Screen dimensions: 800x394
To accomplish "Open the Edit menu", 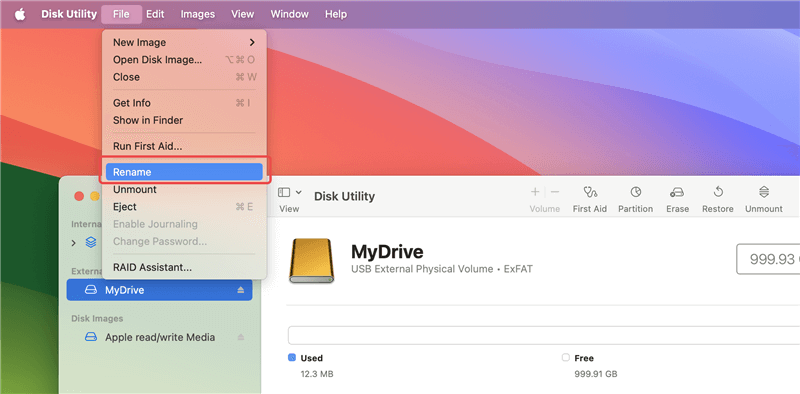I will coord(155,14).
